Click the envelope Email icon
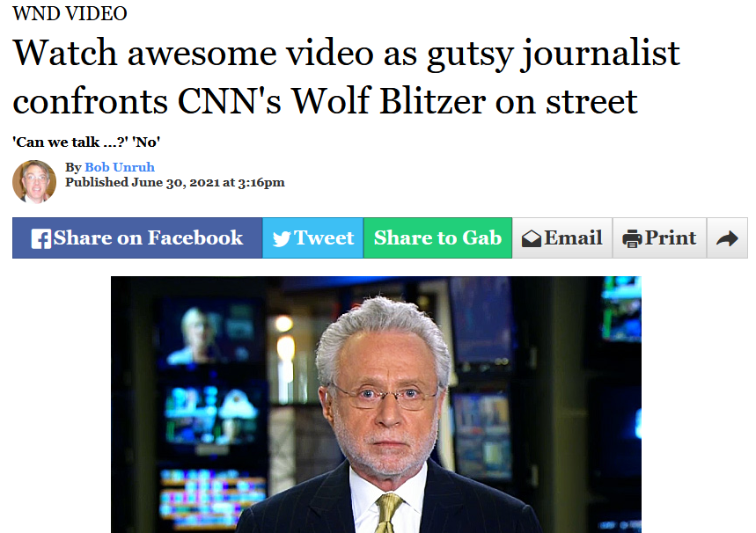The image size is (756, 533). coord(532,238)
